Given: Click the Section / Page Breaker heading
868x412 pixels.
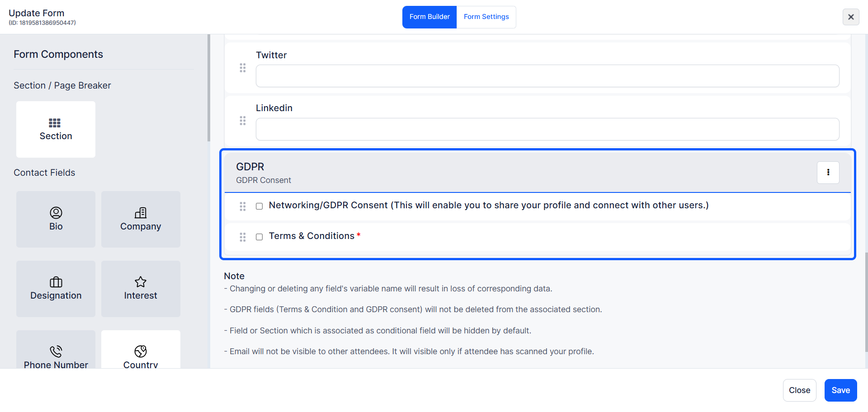Looking at the screenshot, I should [x=62, y=85].
